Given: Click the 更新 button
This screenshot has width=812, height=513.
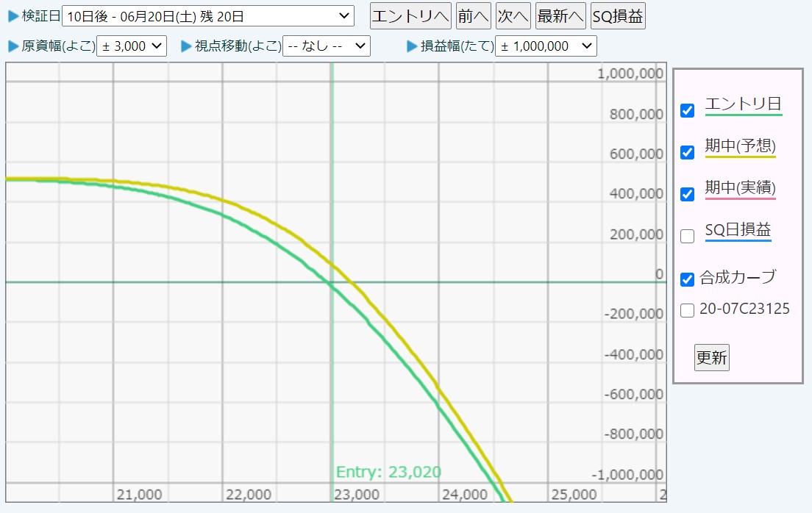Looking at the screenshot, I should [x=711, y=358].
